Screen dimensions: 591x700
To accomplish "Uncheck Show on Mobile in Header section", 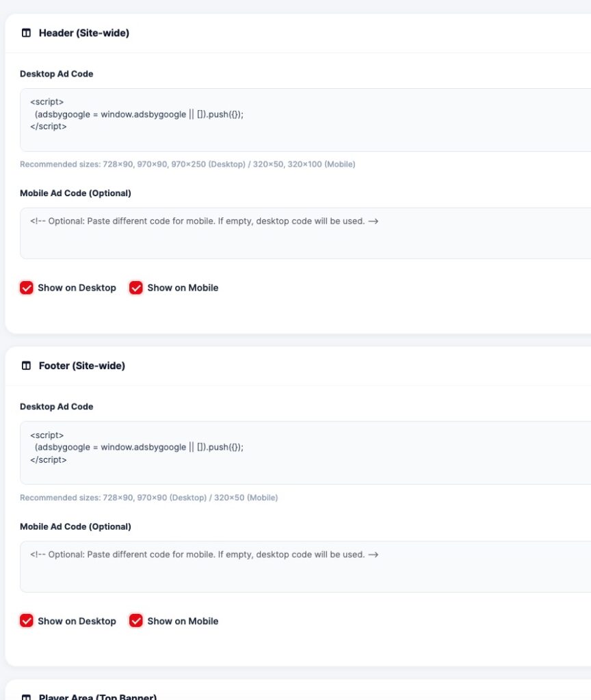I will [136, 288].
